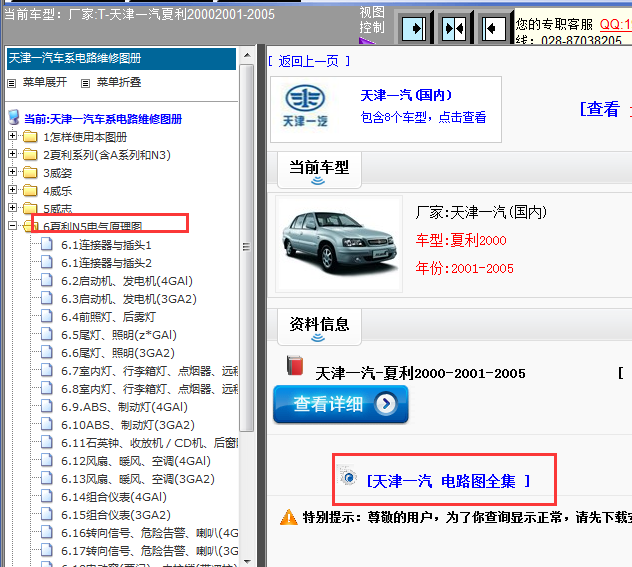
Task: Open 6.16转向信号、危险告警 entry
Action: coord(150,533)
